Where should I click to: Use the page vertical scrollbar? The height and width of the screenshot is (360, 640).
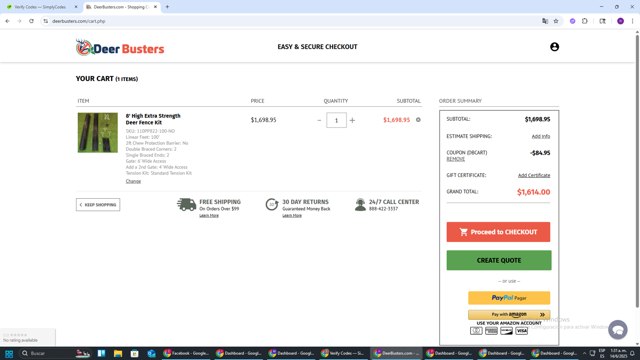pyautogui.click(x=637, y=171)
